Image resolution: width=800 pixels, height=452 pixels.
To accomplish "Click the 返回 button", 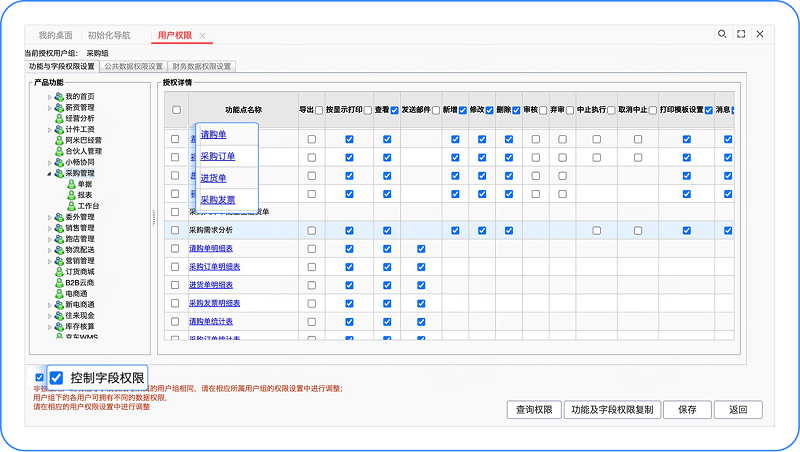I will coord(738,410).
